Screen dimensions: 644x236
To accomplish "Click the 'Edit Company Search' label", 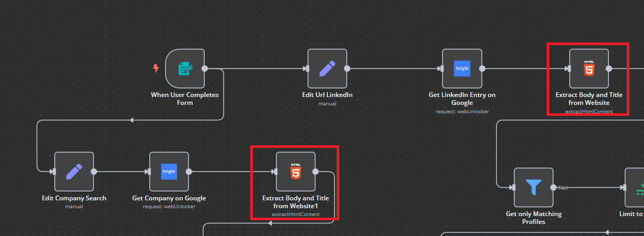I will point(74,198).
